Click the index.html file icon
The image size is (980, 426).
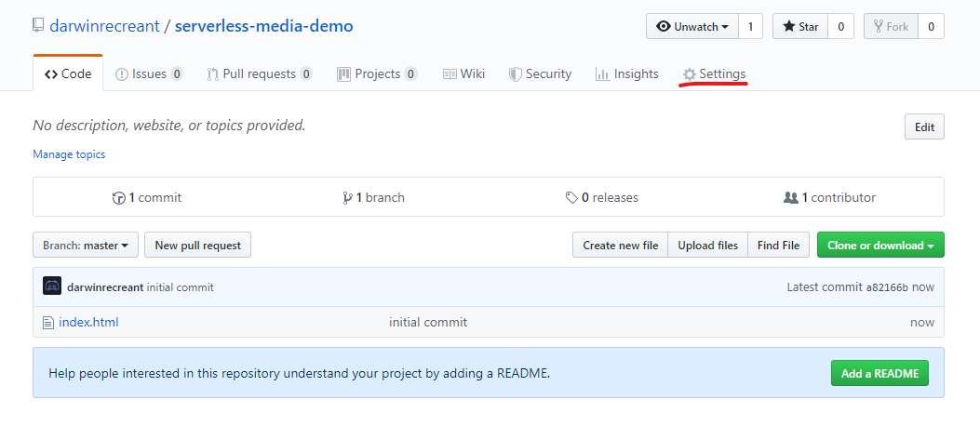tap(47, 323)
